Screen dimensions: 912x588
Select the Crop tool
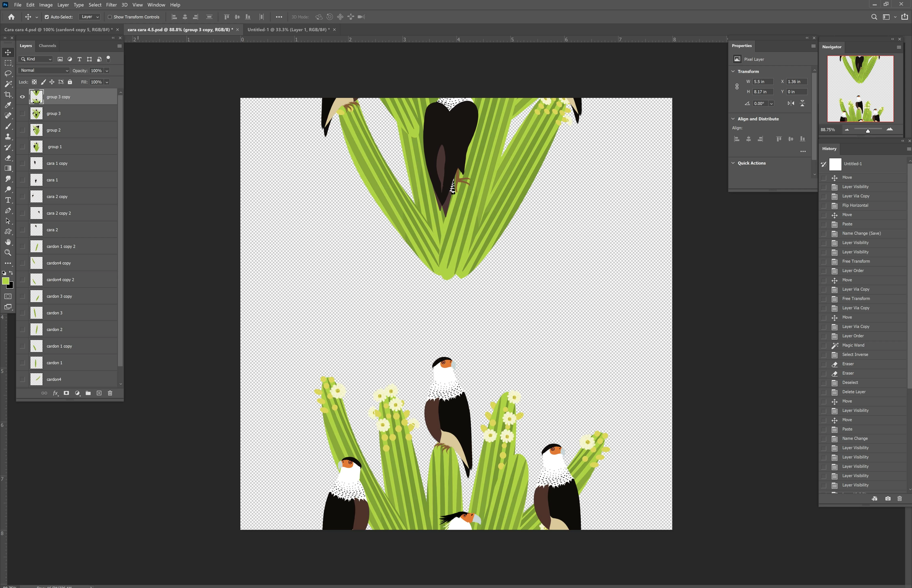click(x=8, y=94)
